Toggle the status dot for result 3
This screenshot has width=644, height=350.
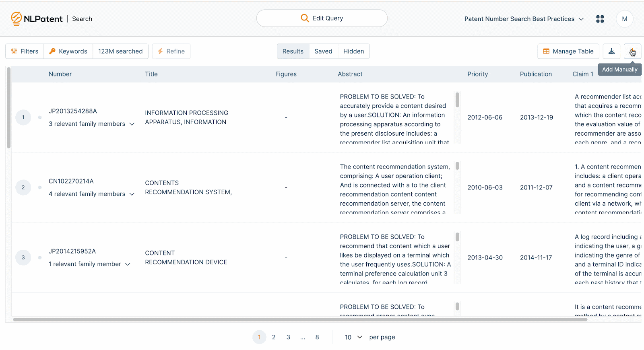[x=40, y=257]
